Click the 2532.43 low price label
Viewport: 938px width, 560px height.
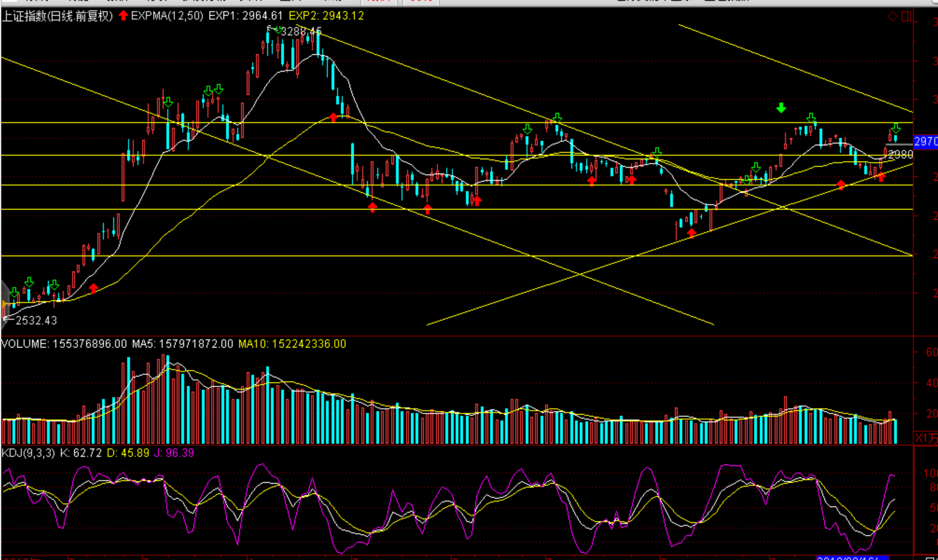click(x=36, y=321)
